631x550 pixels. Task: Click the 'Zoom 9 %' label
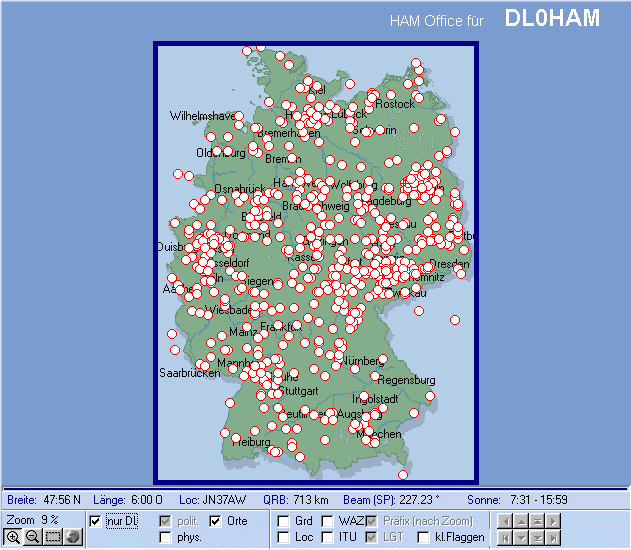click(x=33, y=520)
